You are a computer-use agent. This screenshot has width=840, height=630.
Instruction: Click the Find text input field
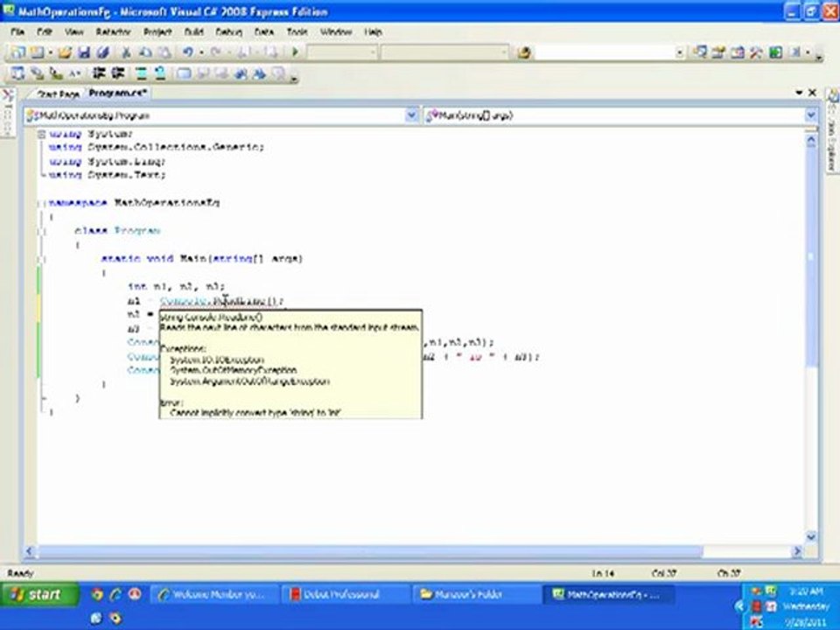pyautogui.click(x=605, y=52)
